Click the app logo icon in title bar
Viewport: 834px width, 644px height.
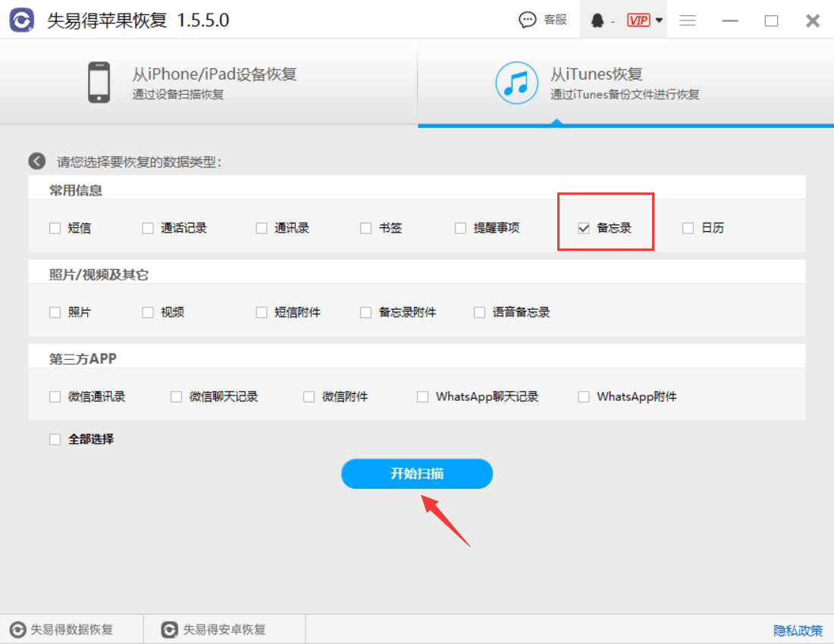21,19
